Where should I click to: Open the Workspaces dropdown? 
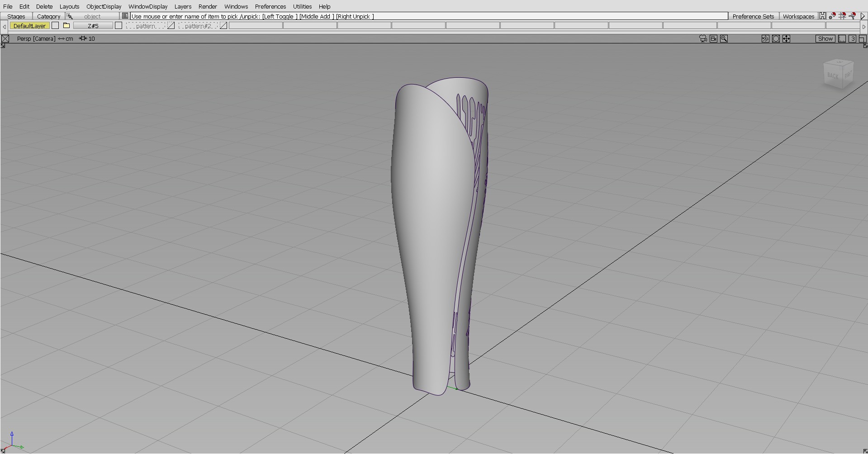click(x=798, y=16)
